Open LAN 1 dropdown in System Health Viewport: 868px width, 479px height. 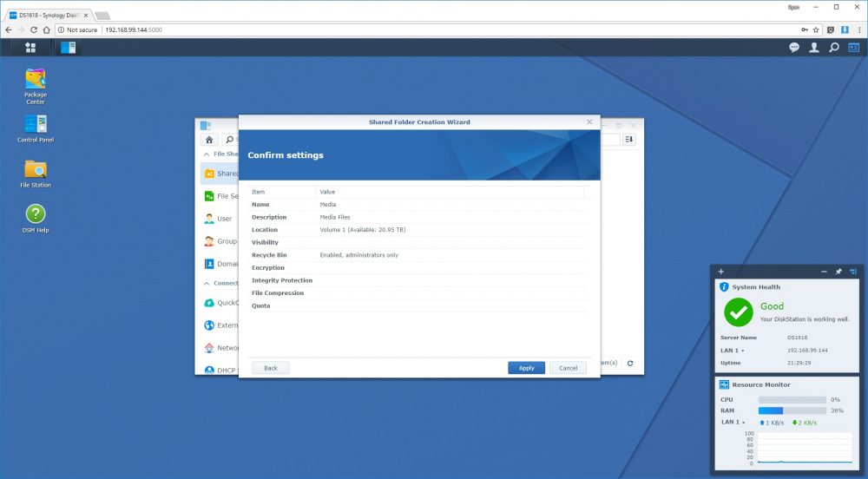tap(733, 351)
